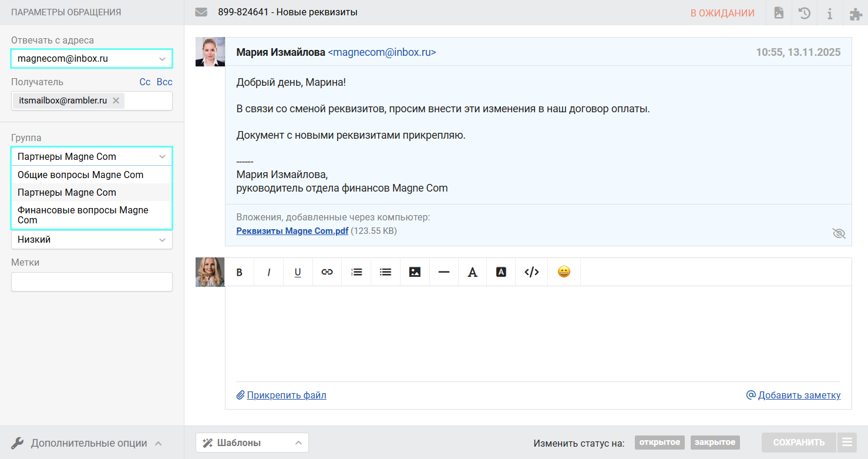Change status to закрытое

[x=715, y=443]
